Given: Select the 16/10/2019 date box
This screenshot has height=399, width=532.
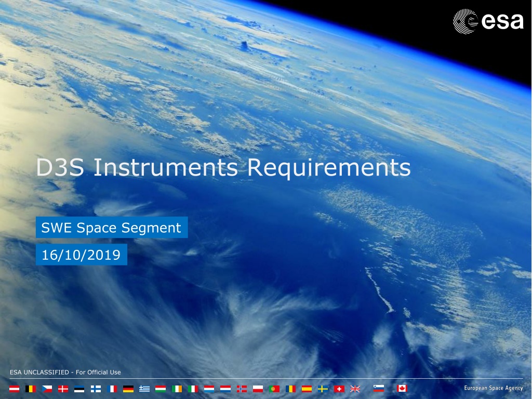Looking at the screenshot, I should pos(82,255).
